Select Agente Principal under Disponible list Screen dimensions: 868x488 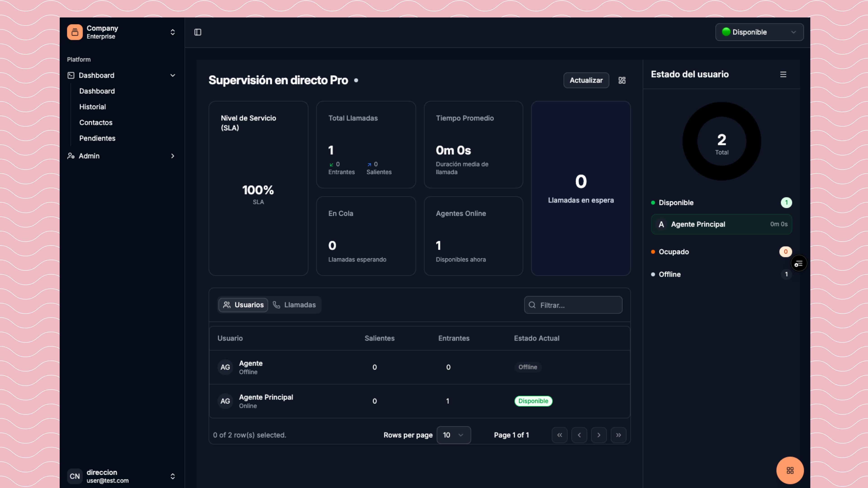point(721,224)
